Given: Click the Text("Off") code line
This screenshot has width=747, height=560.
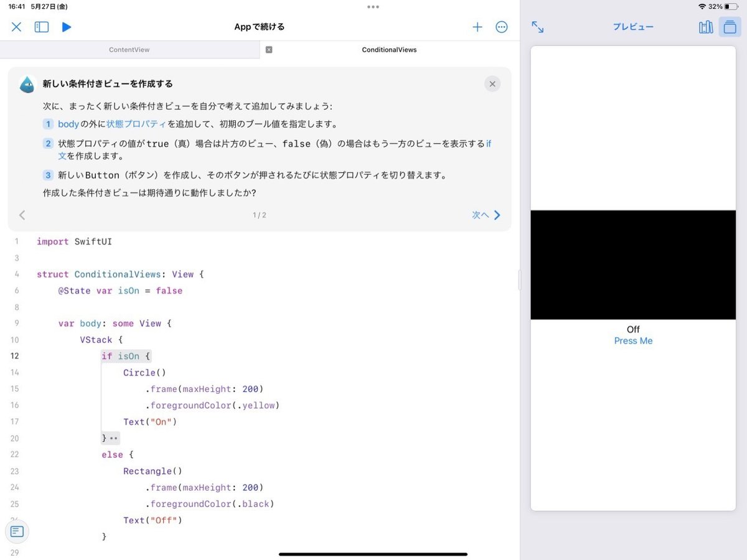Looking at the screenshot, I should point(153,520).
